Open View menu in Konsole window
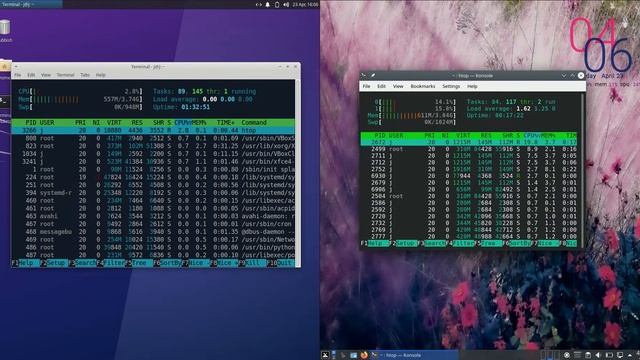Image resolution: width=640 pixels, height=360 pixels. click(x=398, y=86)
